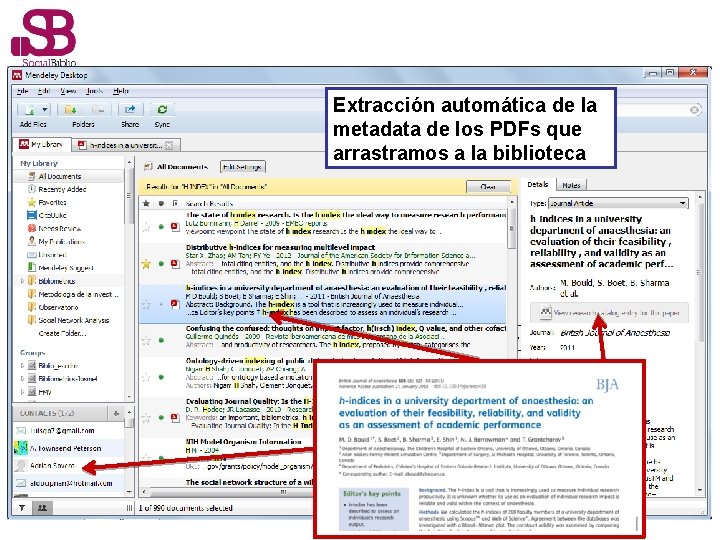Toggle favorite star for 'Ontology-driven indexing'
720x540 pixels.
(x=146, y=377)
